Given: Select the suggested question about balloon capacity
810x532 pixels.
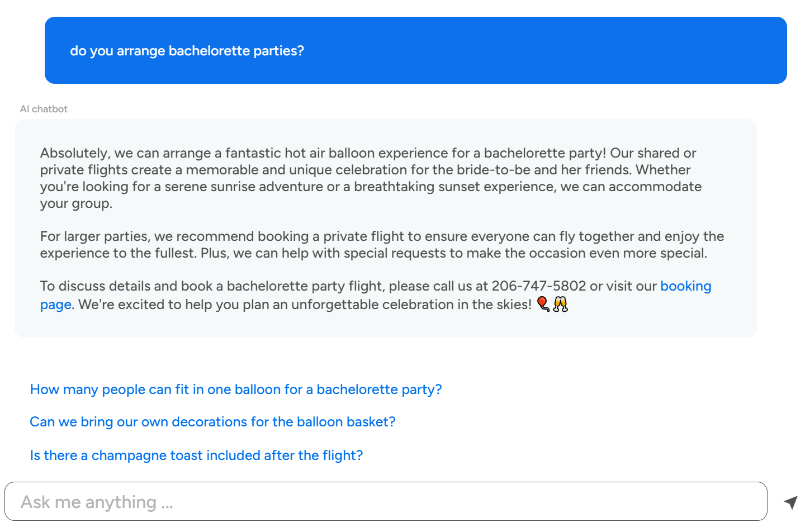Looking at the screenshot, I should 236,389.
